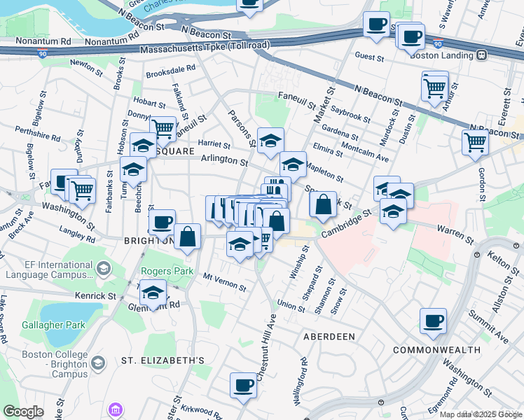Open the Google logo link
This screenshot has height=420, width=524.
(23, 412)
